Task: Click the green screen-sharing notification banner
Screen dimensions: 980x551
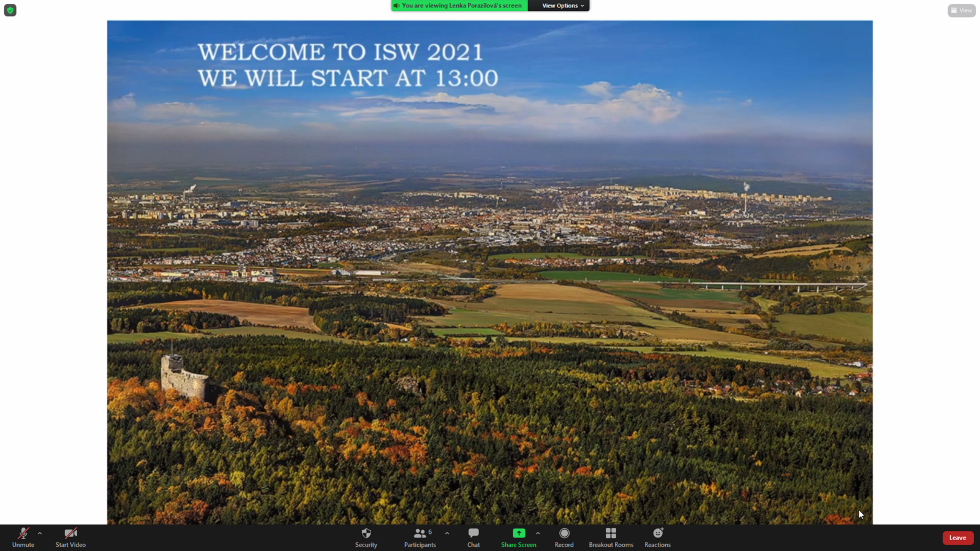Action: point(461,6)
